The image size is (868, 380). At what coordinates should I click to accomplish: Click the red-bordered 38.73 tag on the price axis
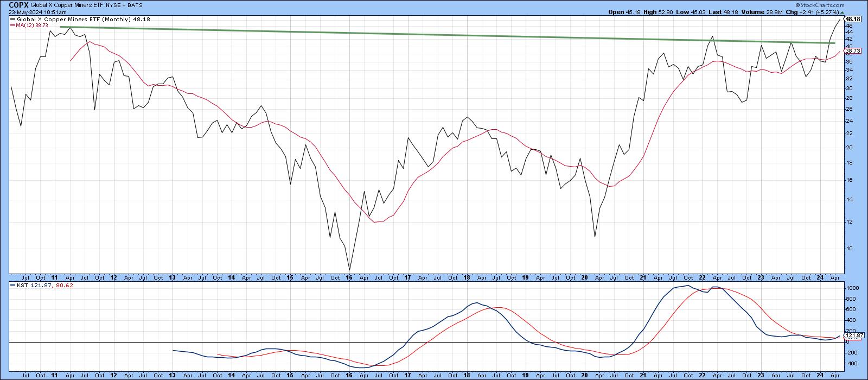tap(853, 50)
